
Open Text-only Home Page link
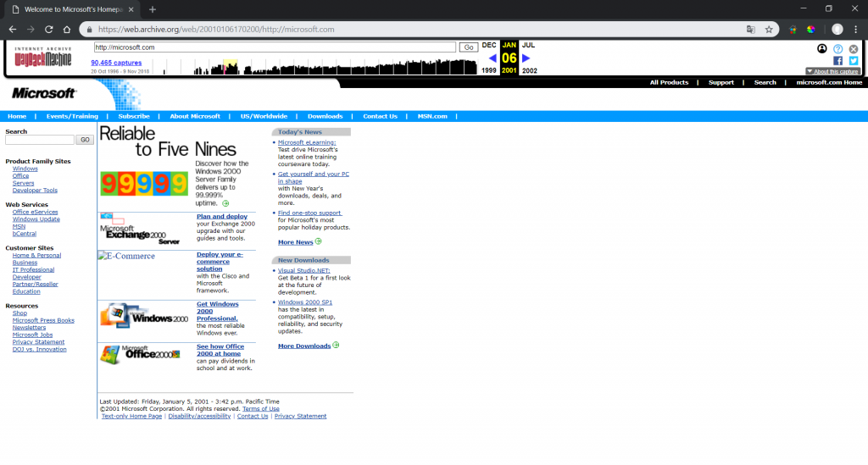tap(131, 417)
